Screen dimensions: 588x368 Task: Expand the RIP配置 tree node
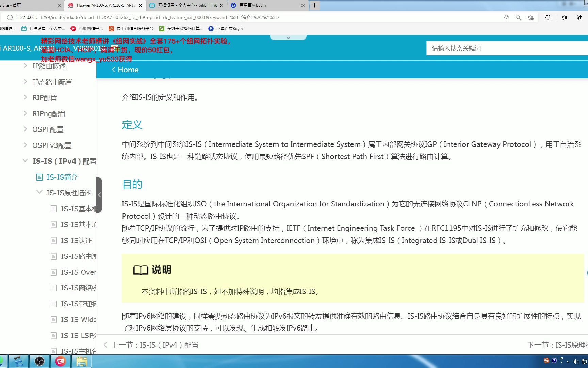25,97
